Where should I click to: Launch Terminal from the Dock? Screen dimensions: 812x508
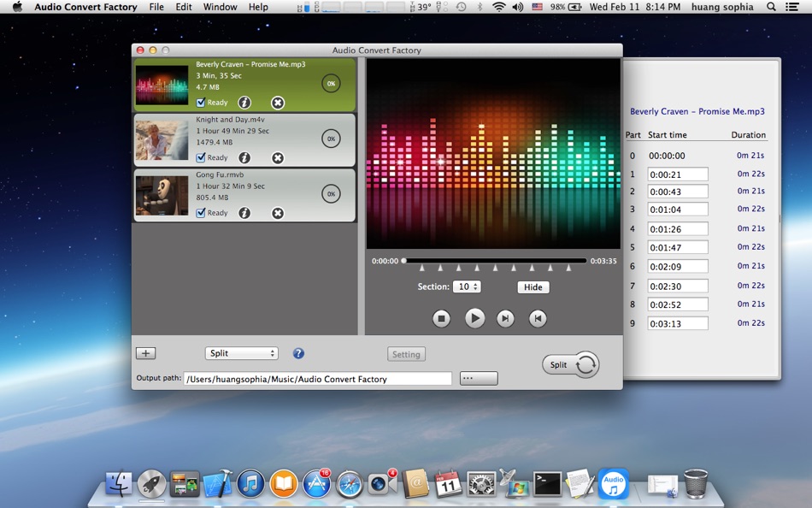tap(547, 484)
